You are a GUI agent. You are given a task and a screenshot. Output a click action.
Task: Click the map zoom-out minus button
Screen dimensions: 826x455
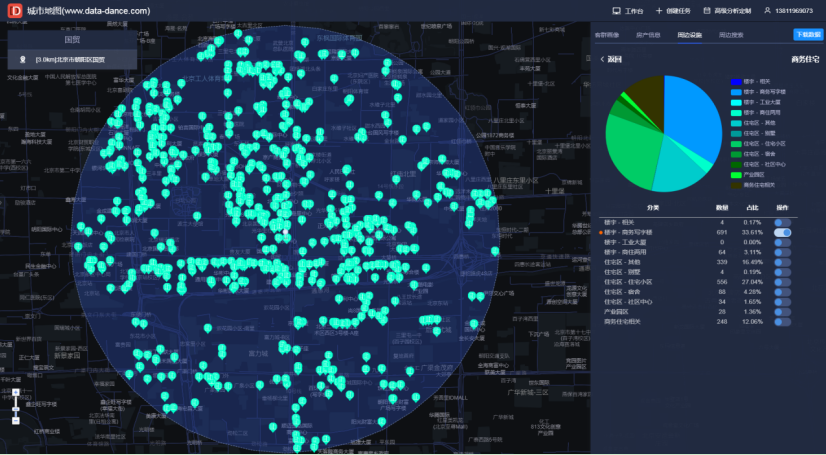click(16, 421)
